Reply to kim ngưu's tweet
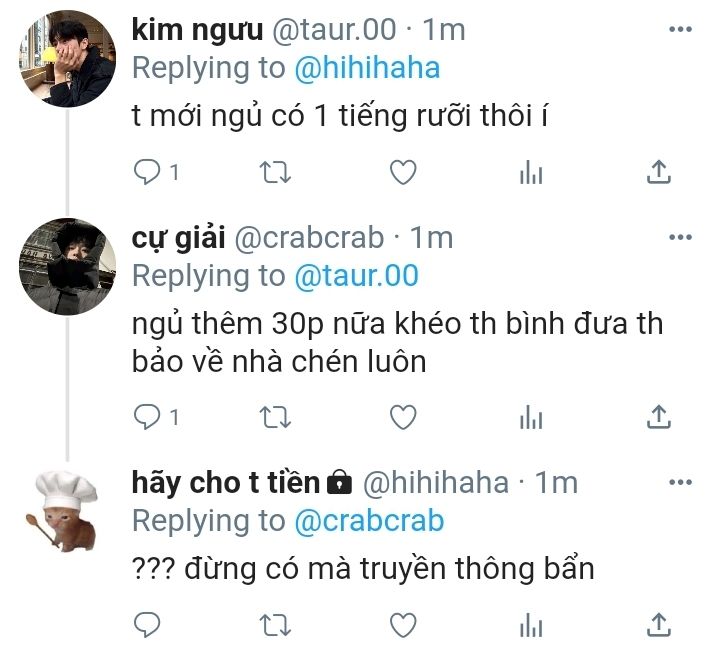Viewport: 719px width, 650px height. point(147,172)
